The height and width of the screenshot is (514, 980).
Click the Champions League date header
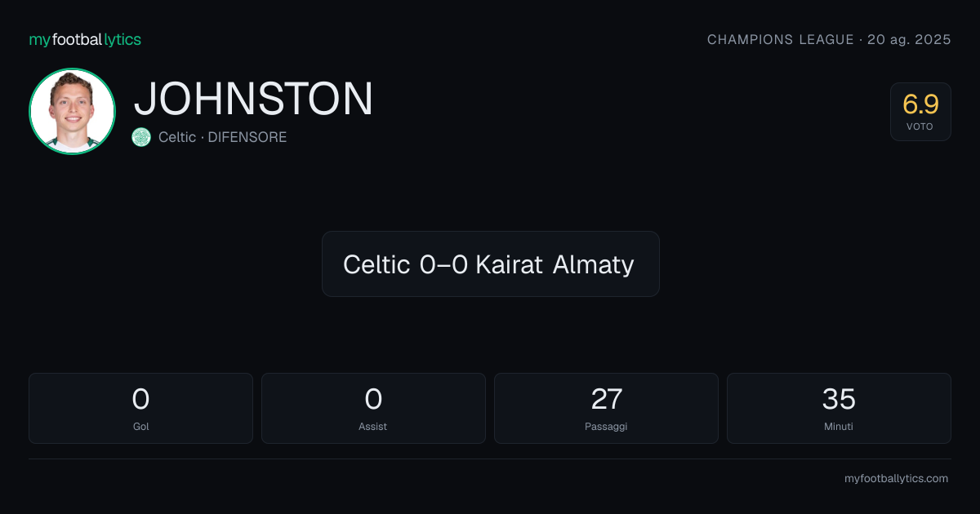(x=829, y=39)
